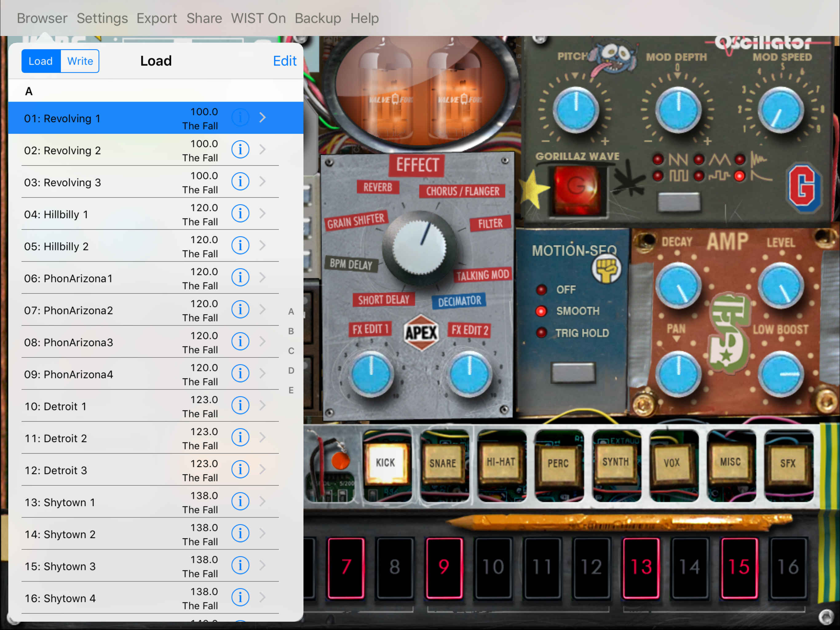Click the info icon for Revolving 2
Viewport: 840px width, 630px height.
coord(240,150)
